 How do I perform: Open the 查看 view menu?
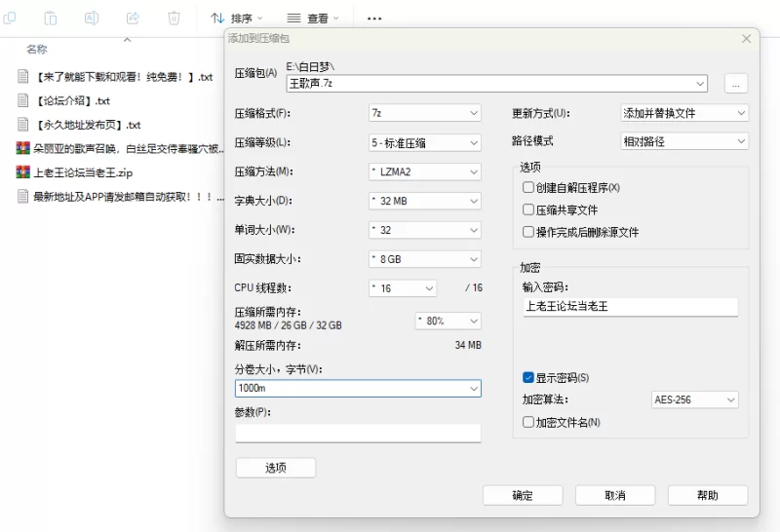pos(313,18)
